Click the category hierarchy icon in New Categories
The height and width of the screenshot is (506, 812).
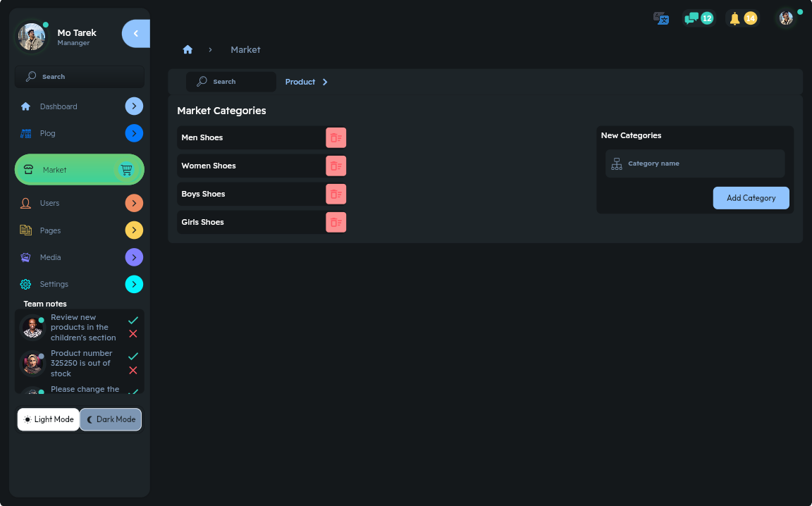click(617, 163)
